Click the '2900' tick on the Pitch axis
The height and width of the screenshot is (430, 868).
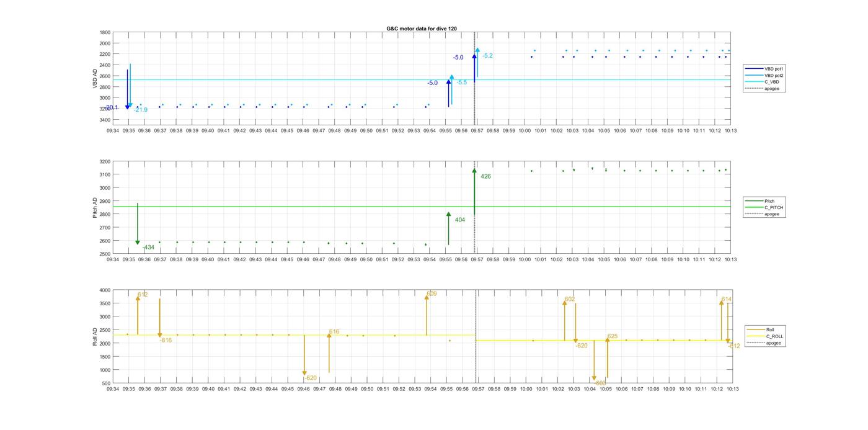[x=105, y=201]
